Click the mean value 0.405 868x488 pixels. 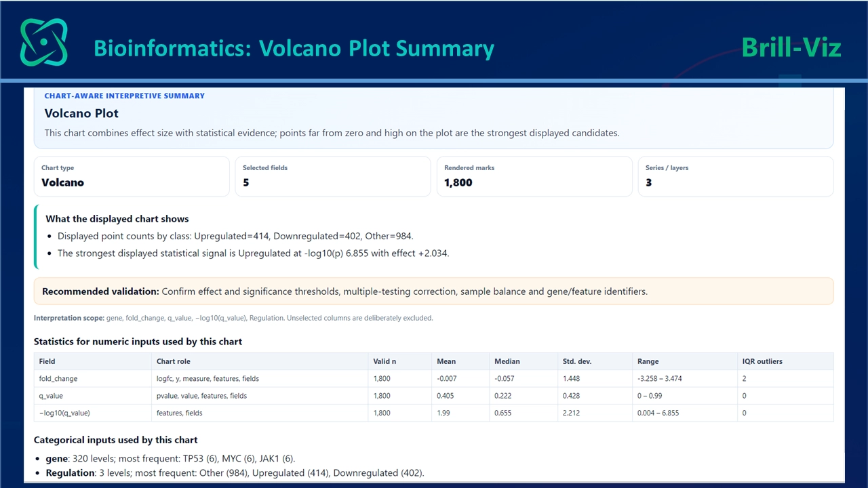point(445,396)
